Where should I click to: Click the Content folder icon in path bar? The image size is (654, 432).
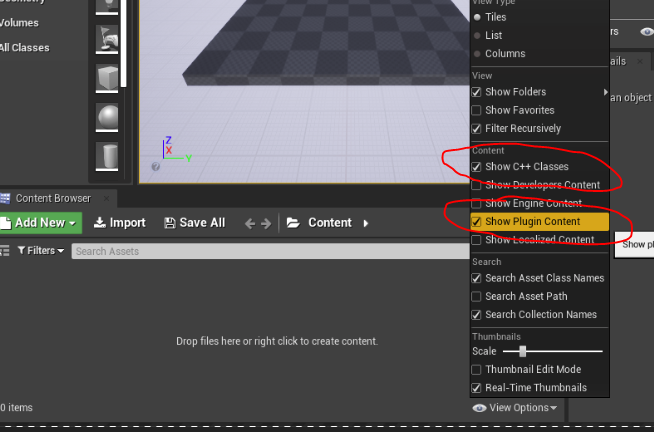(x=293, y=223)
